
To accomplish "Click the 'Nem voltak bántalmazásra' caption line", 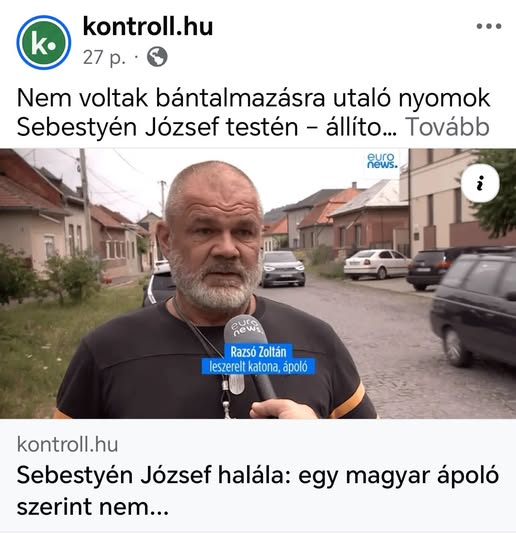I will pyautogui.click(x=253, y=98).
